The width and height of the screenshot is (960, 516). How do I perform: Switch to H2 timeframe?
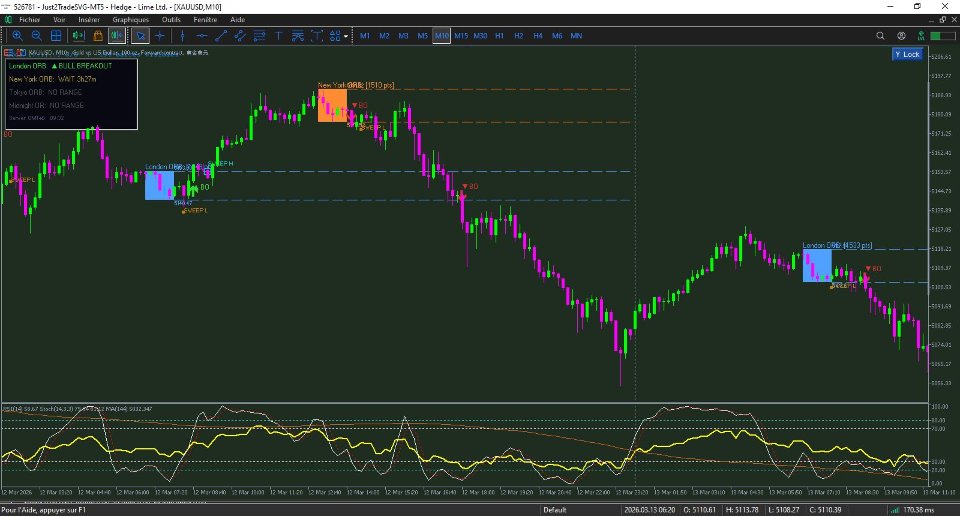click(x=519, y=36)
